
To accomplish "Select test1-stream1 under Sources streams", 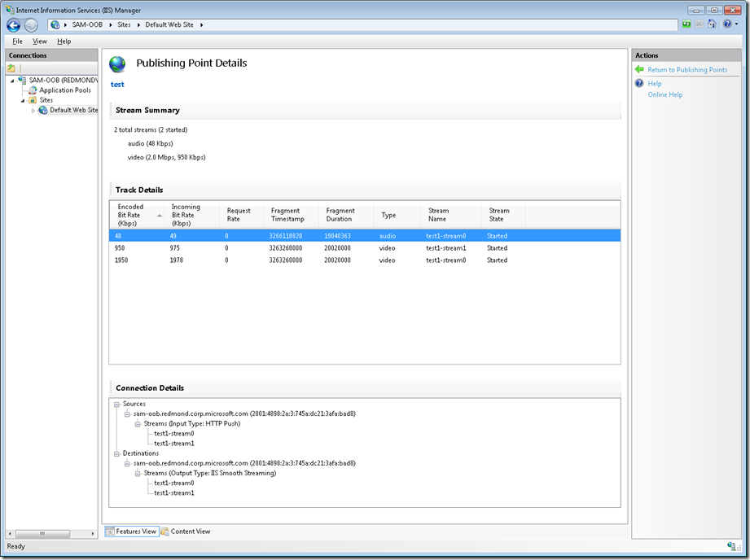I will 174,444.
